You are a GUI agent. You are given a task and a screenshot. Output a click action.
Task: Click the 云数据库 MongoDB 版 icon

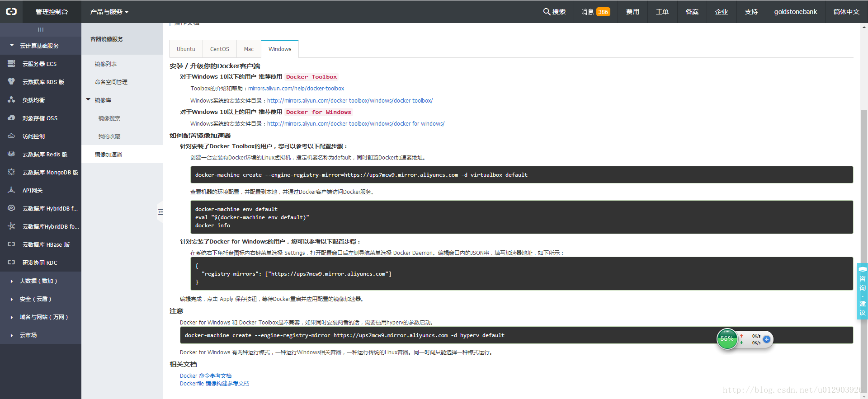pyautogui.click(x=11, y=172)
